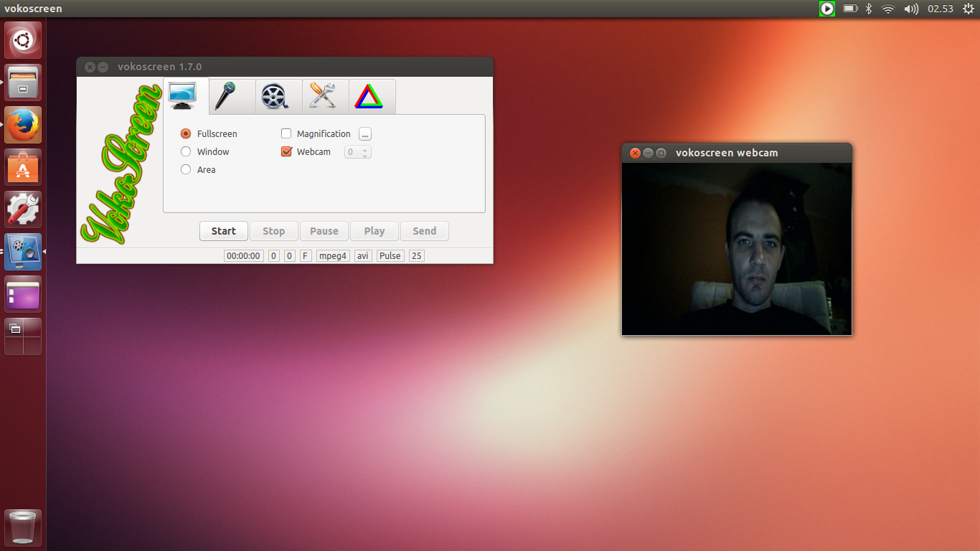980x551 pixels.
Task: Click Start to begin recording
Action: (x=224, y=231)
